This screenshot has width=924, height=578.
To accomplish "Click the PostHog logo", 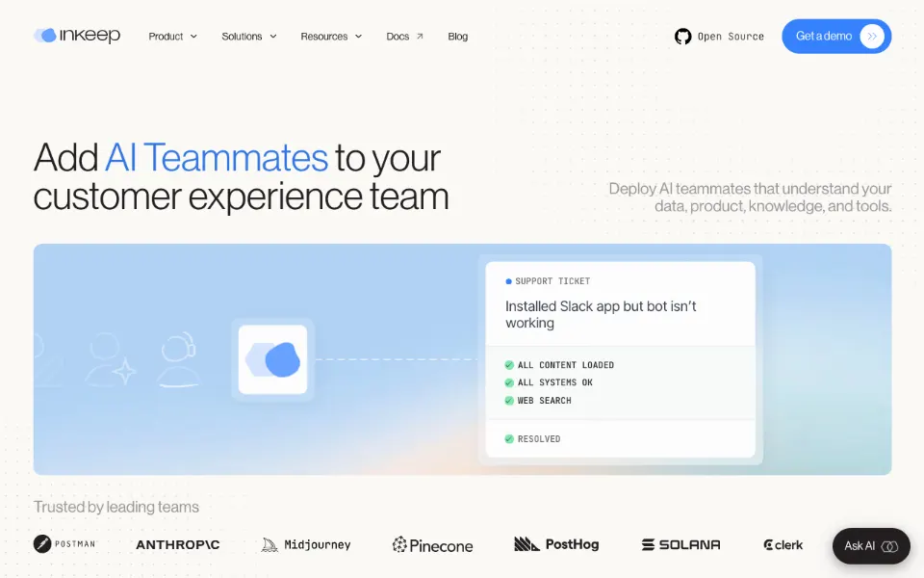I will coord(556,543).
